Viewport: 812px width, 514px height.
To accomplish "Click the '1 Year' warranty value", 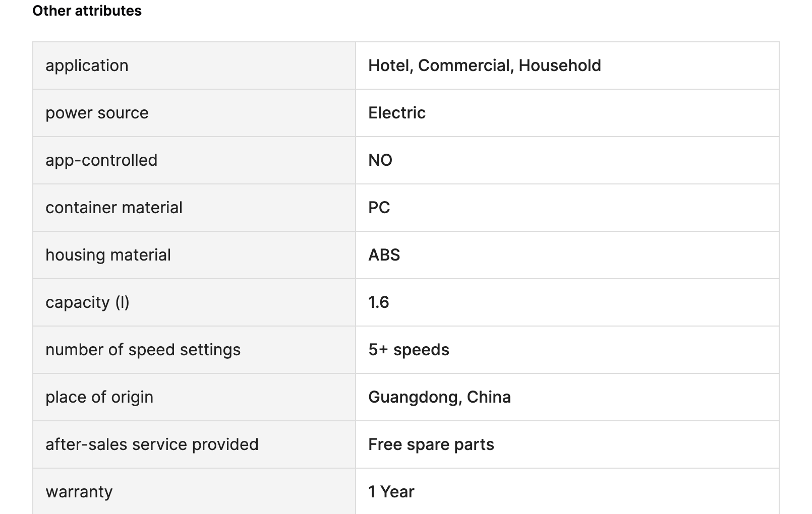I will pos(391,492).
